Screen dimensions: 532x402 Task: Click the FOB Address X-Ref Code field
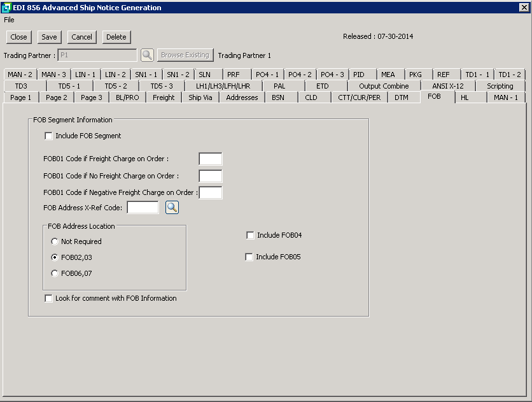[143, 207]
